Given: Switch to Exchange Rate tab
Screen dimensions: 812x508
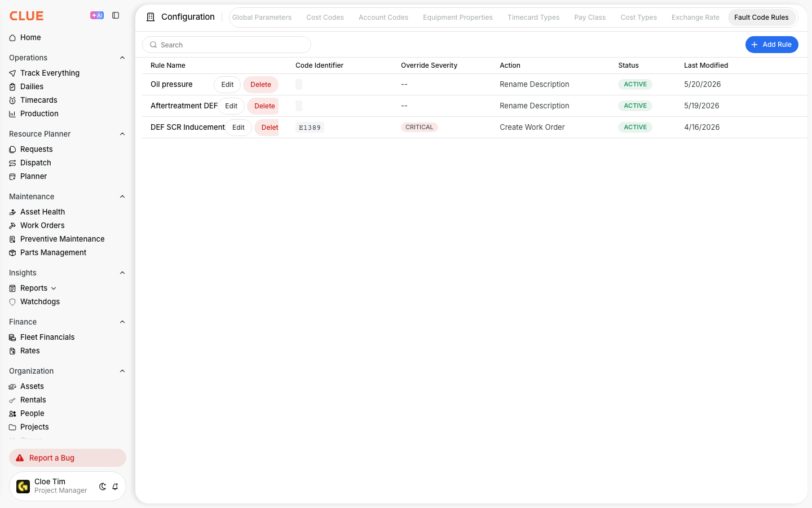Looking at the screenshot, I should 695,17.
